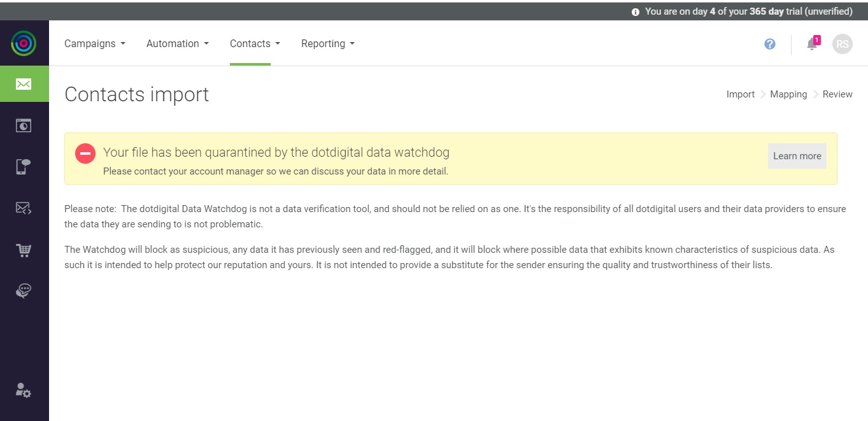Open the chat bubble sidebar icon
Viewport: 868px width, 421px height.
point(24,291)
